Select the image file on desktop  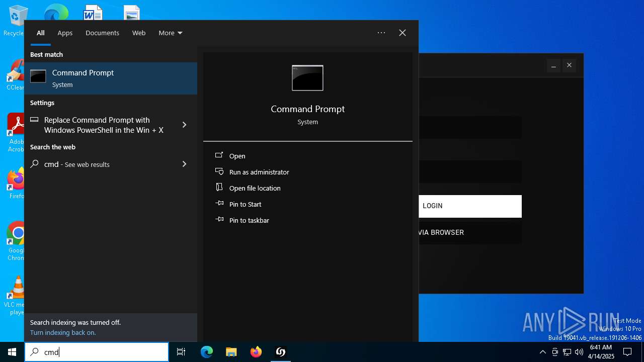(132, 13)
